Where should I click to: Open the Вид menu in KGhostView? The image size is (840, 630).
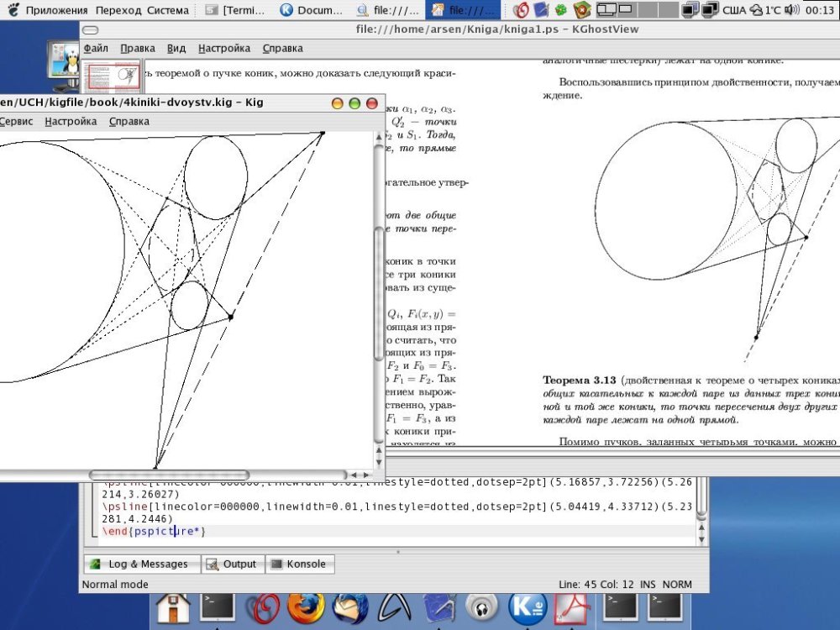point(176,48)
